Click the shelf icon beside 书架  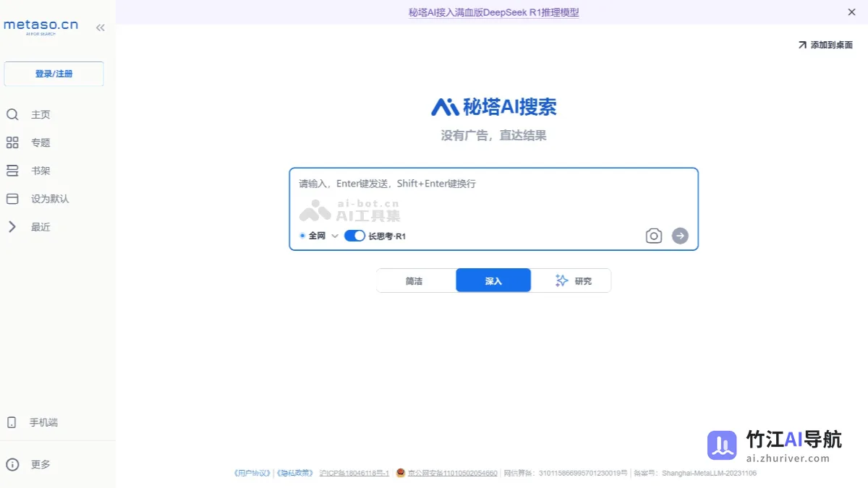point(12,171)
